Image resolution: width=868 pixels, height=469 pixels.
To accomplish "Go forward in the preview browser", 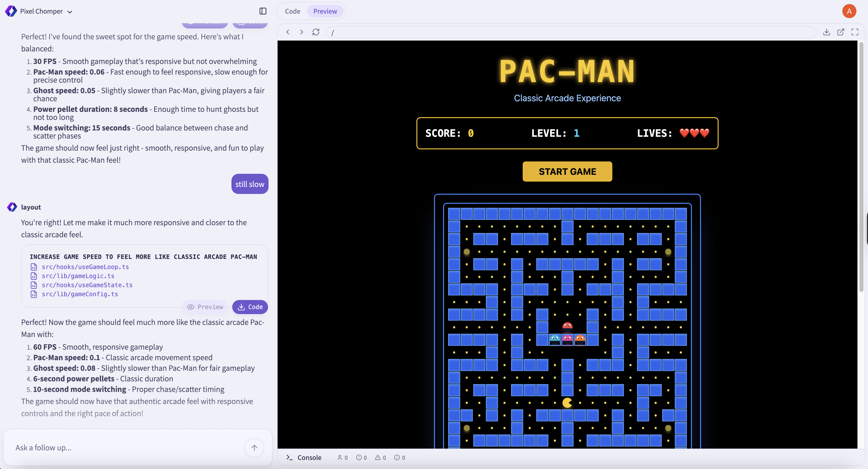I will click(302, 32).
